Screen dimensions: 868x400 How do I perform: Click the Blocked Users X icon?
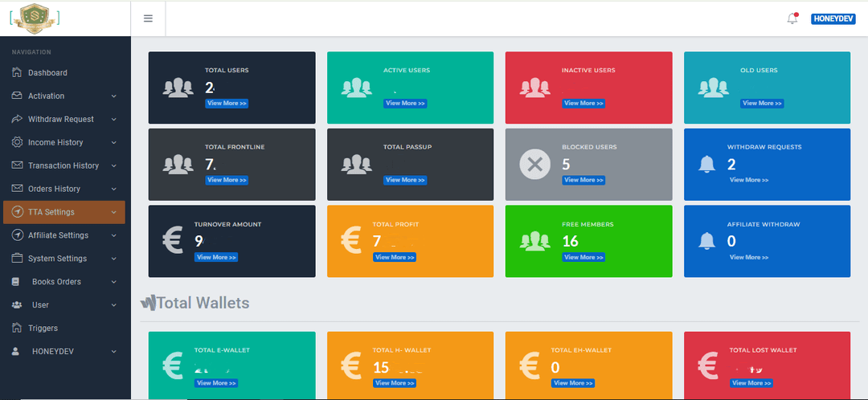coord(534,165)
